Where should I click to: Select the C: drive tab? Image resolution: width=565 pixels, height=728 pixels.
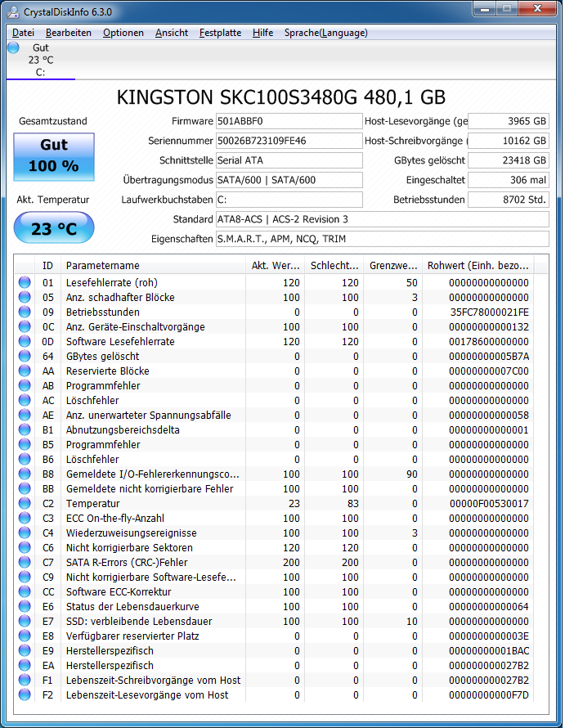(x=40, y=60)
